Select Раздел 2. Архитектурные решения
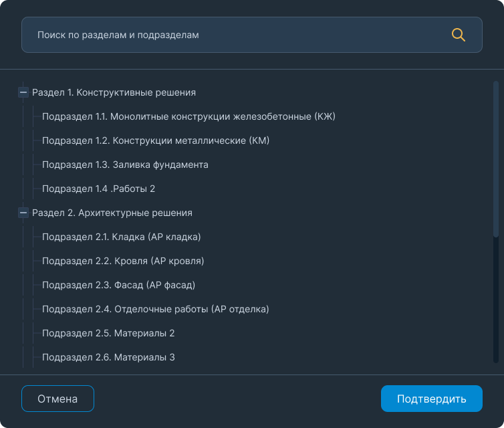 (112, 213)
